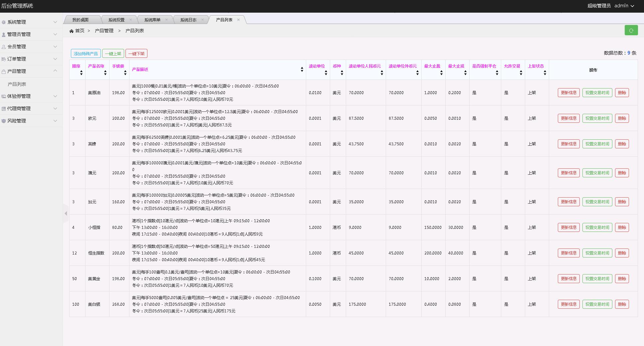Sort table by 最大止损 column arrows

coord(465,73)
